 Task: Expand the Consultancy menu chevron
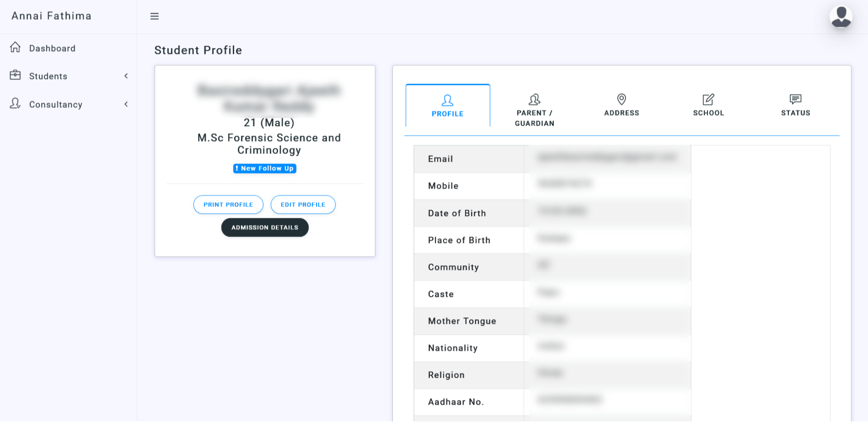point(126,104)
